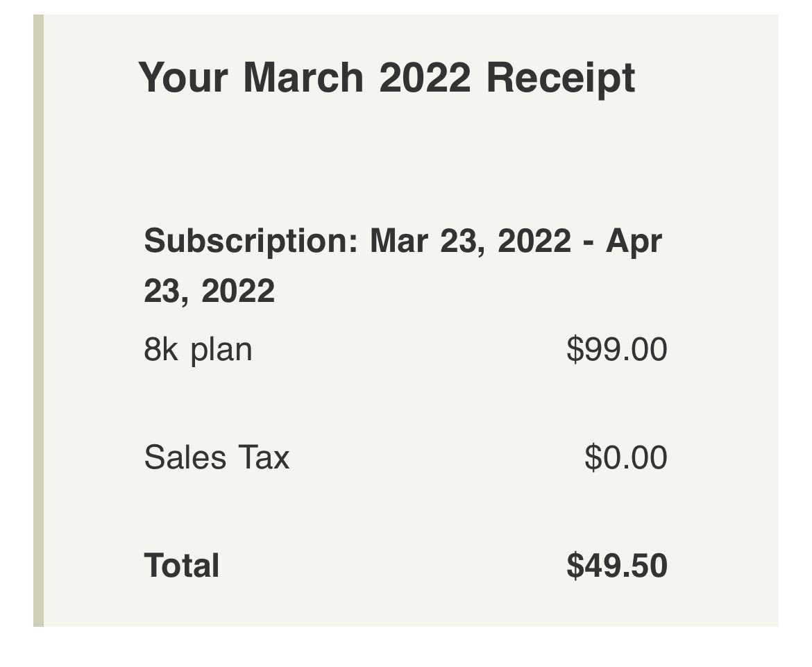
Task: Click the word "Apr" in subscription period
Action: (634, 241)
